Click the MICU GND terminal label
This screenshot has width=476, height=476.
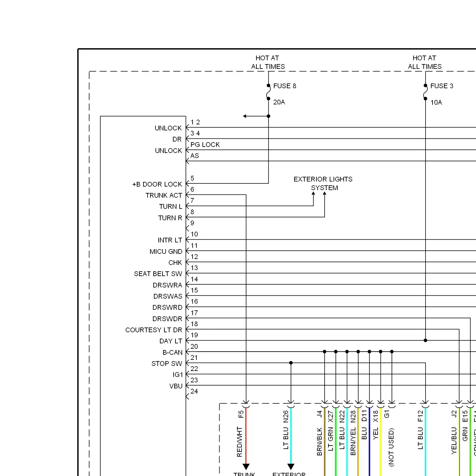[166, 252]
